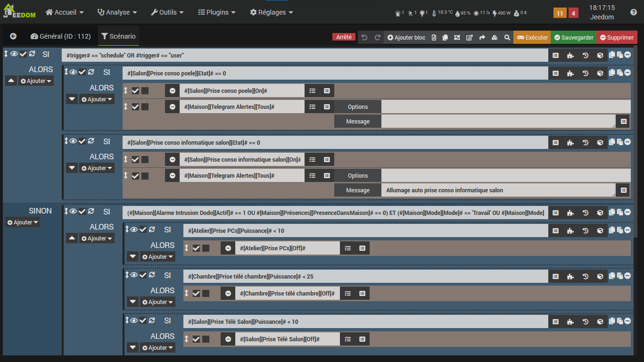Click the puzzle piece icon on the trigger condition row

[570, 55]
